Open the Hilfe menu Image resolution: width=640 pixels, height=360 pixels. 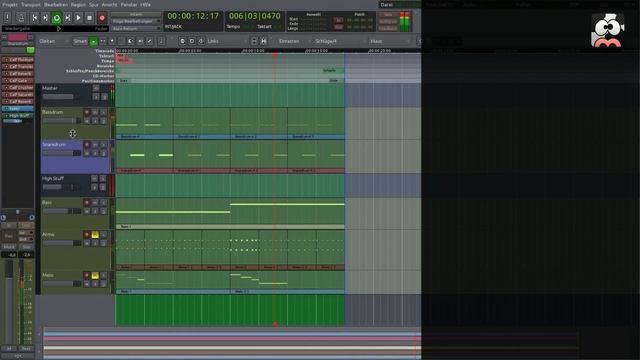pyautogui.click(x=146, y=4)
